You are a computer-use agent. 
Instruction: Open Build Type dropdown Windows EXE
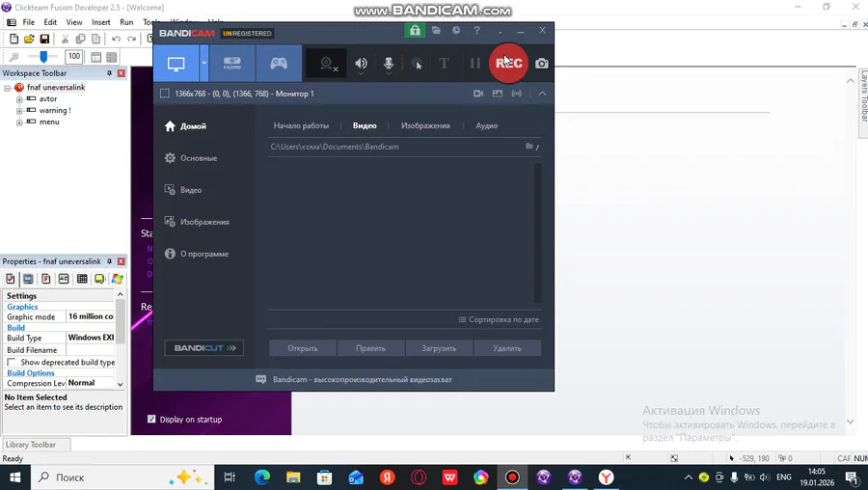tap(91, 338)
